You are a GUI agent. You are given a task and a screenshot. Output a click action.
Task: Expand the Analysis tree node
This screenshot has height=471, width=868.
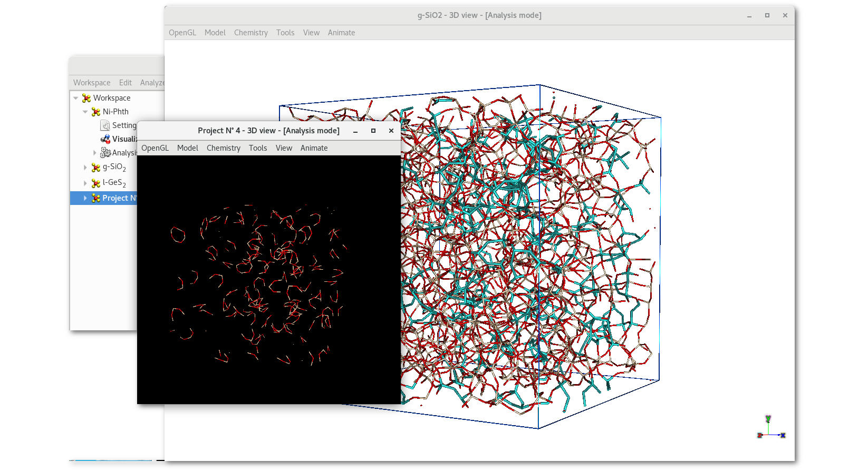tap(95, 153)
